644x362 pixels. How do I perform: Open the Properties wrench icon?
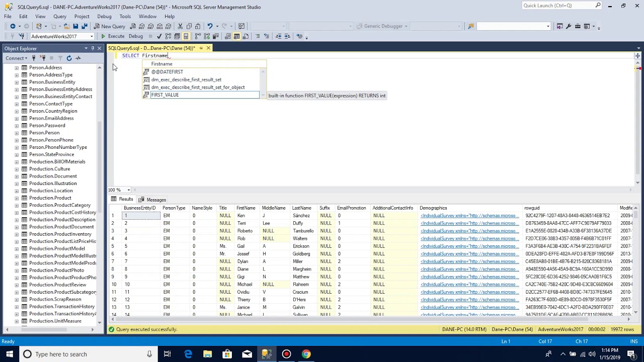(569, 26)
